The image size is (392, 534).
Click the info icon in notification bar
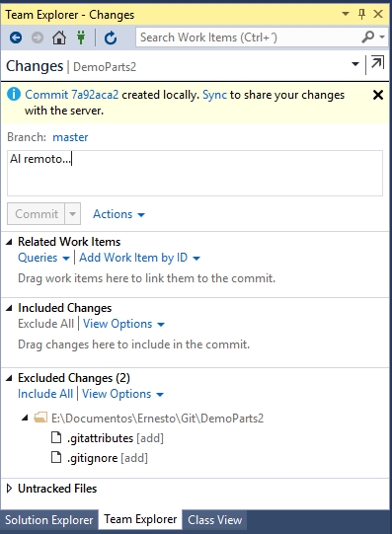14,94
